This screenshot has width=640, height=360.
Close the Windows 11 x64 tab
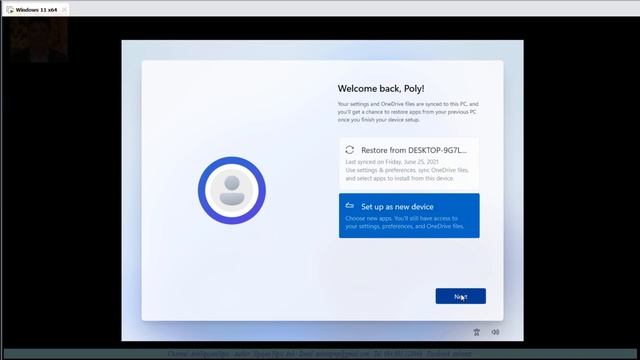pyautogui.click(x=64, y=10)
